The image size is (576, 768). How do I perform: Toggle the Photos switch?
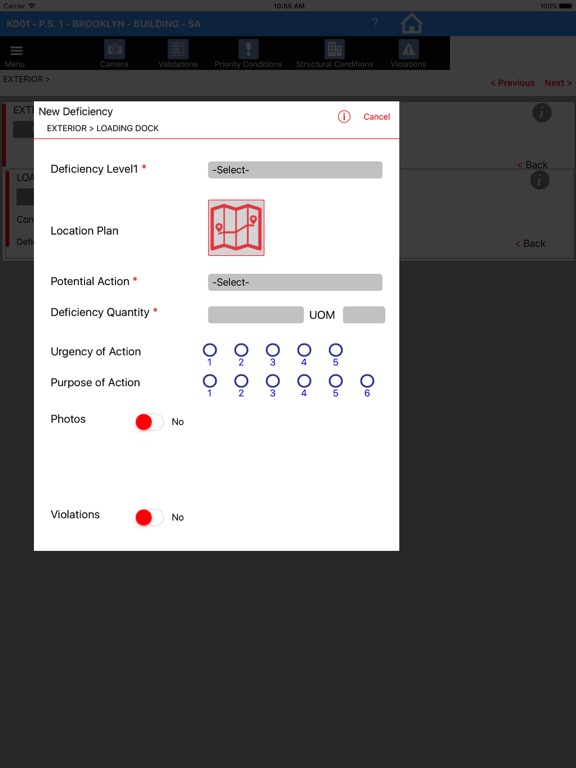click(x=149, y=422)
